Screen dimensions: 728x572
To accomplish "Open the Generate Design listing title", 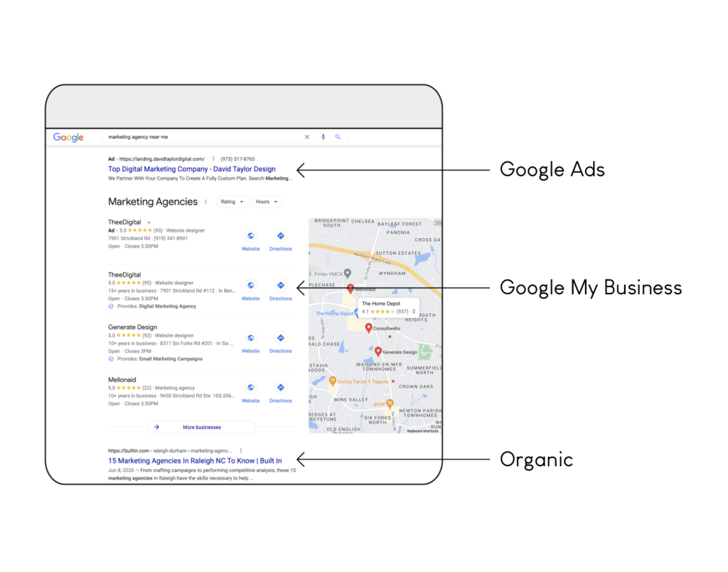I will (133, 327).
